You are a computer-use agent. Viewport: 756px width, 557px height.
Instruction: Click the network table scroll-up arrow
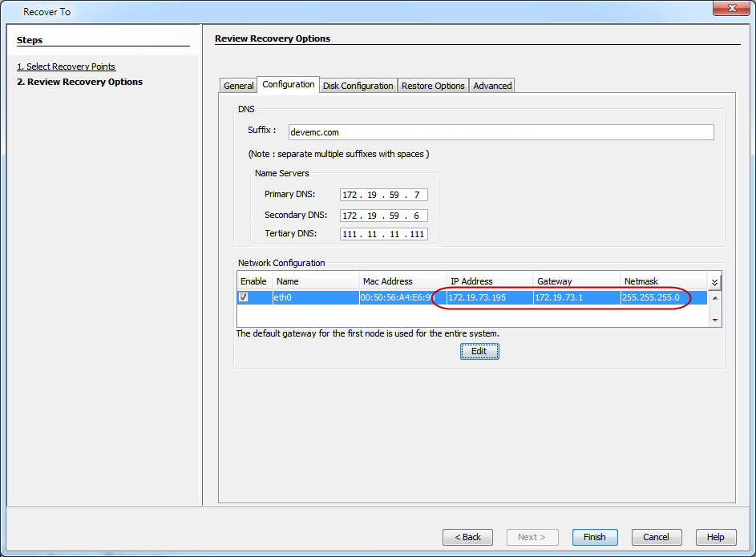(x=714, y=297)
